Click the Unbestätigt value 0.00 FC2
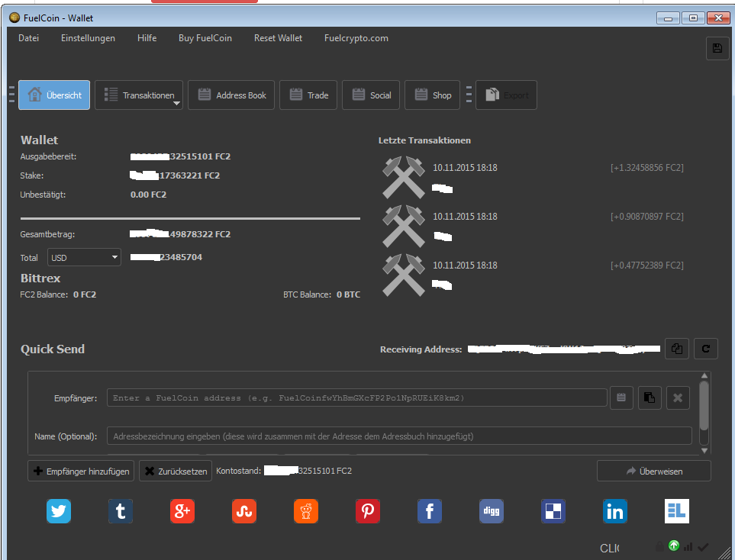This screenshot has height=560, width=735. coord(148,195)
